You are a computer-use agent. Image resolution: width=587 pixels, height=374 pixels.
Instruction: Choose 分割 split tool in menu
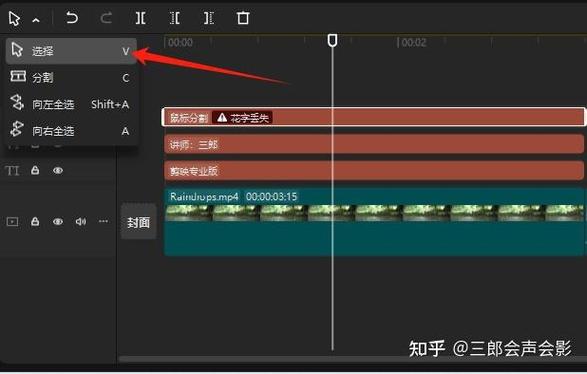pos(71,77)
